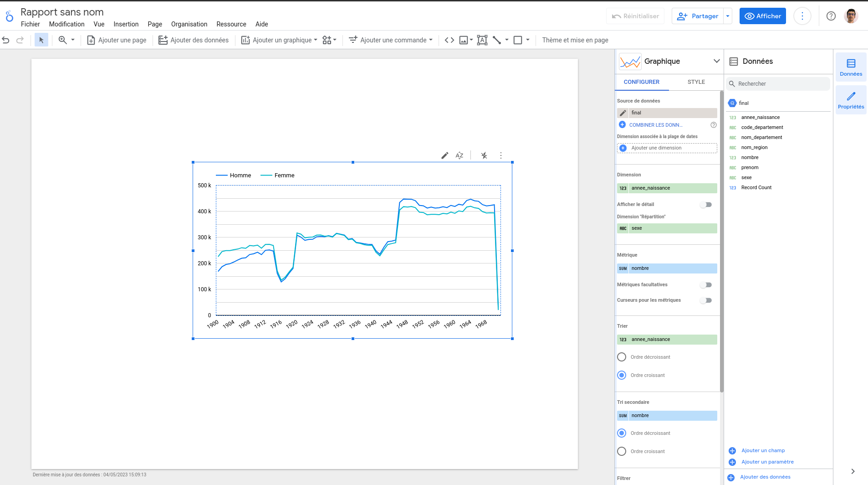The width and height of the screenshot is (868, 485).
Task: Open chart three-dot more options
Action: (500, 155)
